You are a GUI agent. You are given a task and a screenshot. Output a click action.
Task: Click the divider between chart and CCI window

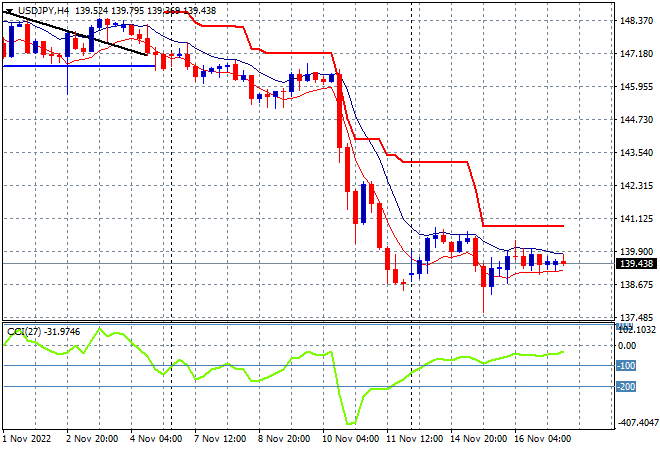308,322
